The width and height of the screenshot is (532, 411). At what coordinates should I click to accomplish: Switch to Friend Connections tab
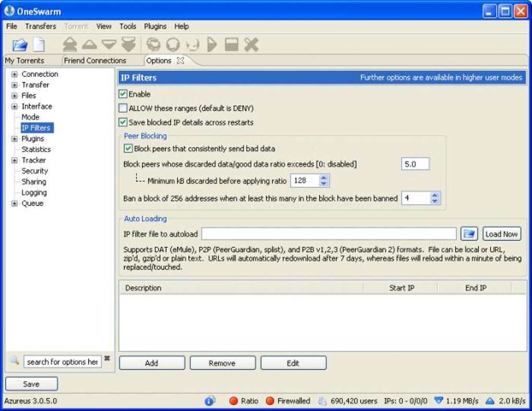click(x=95, y=61)
